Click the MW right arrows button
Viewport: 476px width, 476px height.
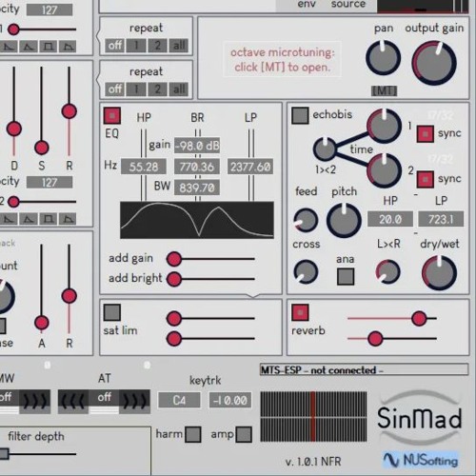click(34, 402)
